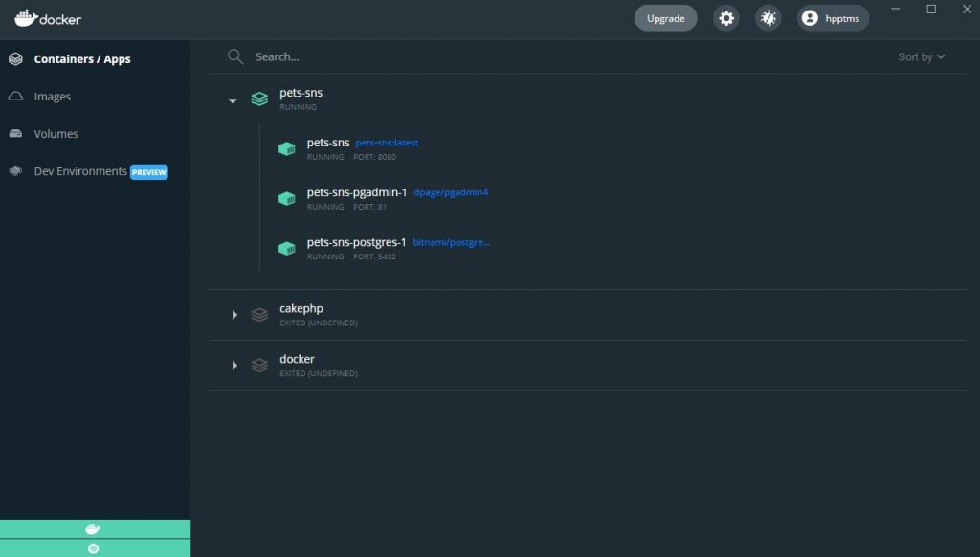The width and height of the screenshot is (980, 557).
Task: Click the whale icon in bottom status bar
Action: [x=93, y=529]
